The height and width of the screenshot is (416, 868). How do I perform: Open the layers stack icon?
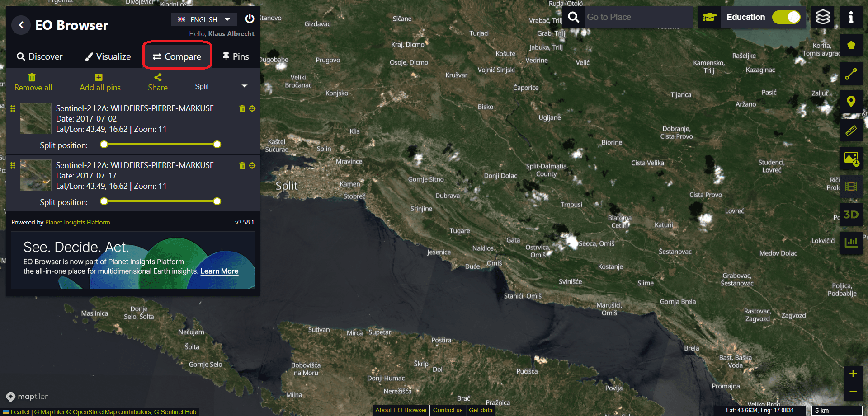coord(822,18)
